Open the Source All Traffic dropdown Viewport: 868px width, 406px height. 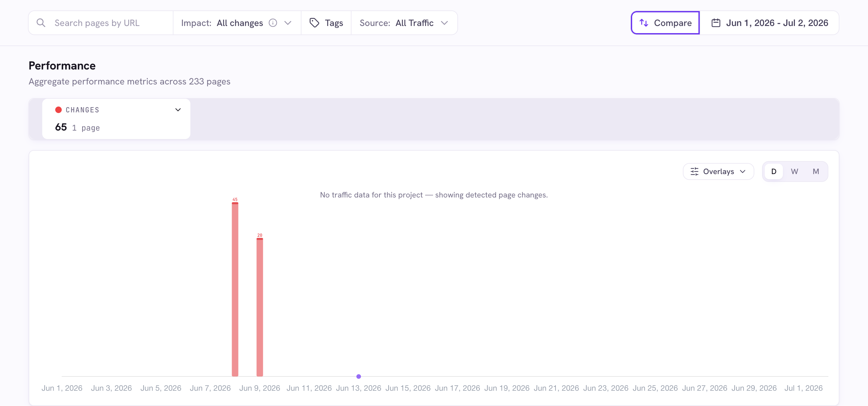pyautogui.click(x=404, y=23)
